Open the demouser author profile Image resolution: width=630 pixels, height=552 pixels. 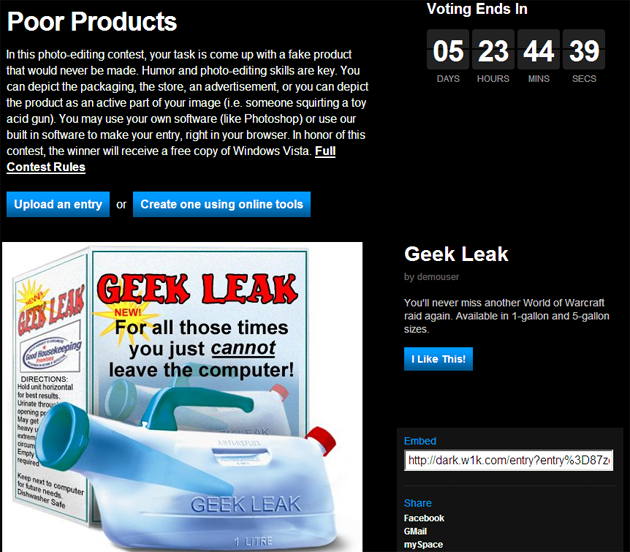point(438,277)
